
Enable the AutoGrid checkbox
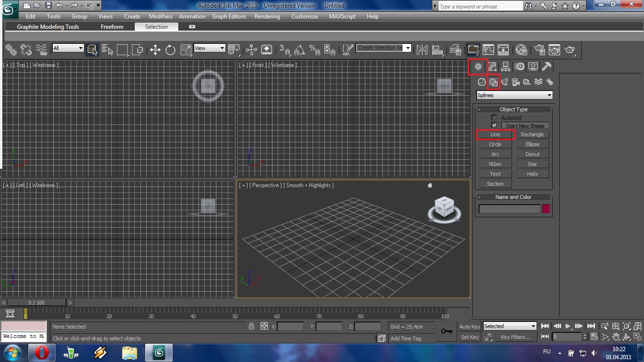[x=494, y=118]
